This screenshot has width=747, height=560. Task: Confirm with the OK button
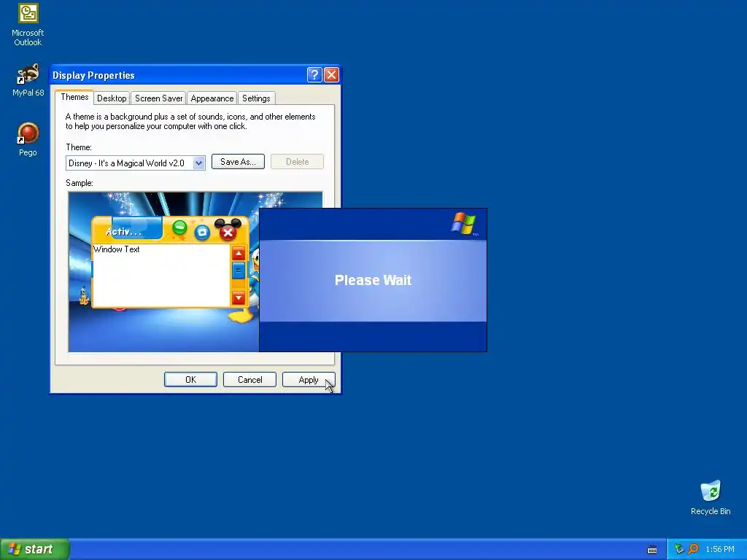pyautogui.click(x=190, y=379)
